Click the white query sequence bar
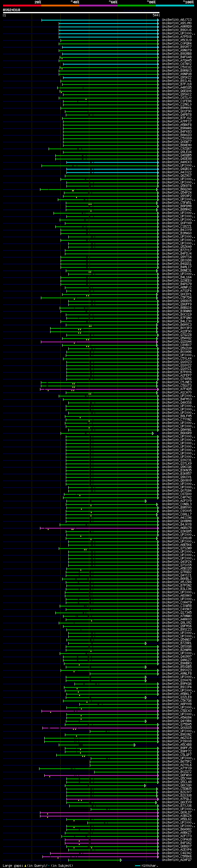Image resolution: width=197 pixels, height=868 pixels. [81, 12]
